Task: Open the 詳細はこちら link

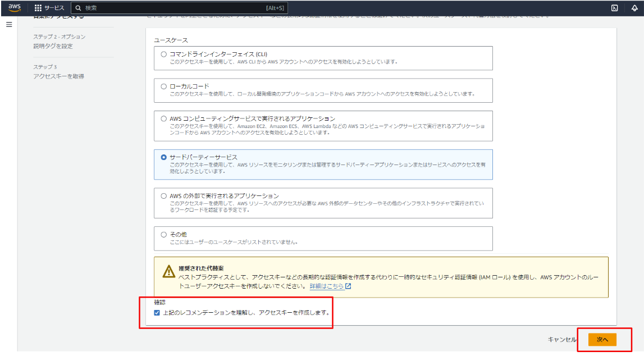Action: [327, 286]
